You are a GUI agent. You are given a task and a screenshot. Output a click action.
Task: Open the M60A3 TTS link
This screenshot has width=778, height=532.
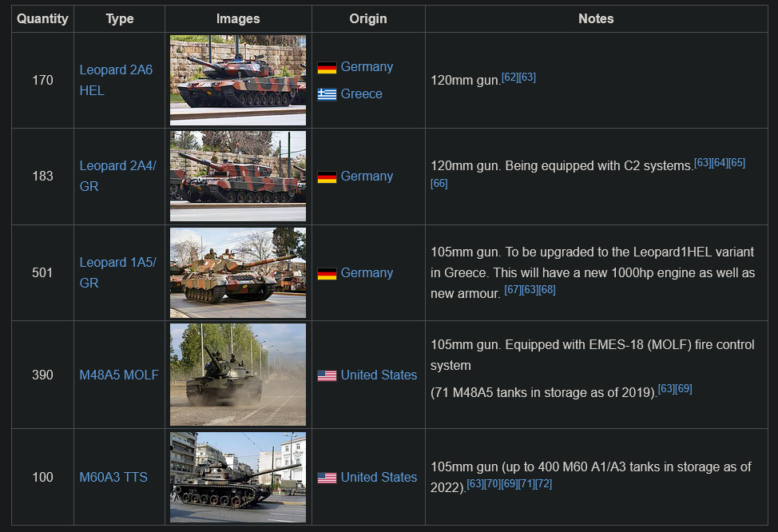(x=113, y=478)
